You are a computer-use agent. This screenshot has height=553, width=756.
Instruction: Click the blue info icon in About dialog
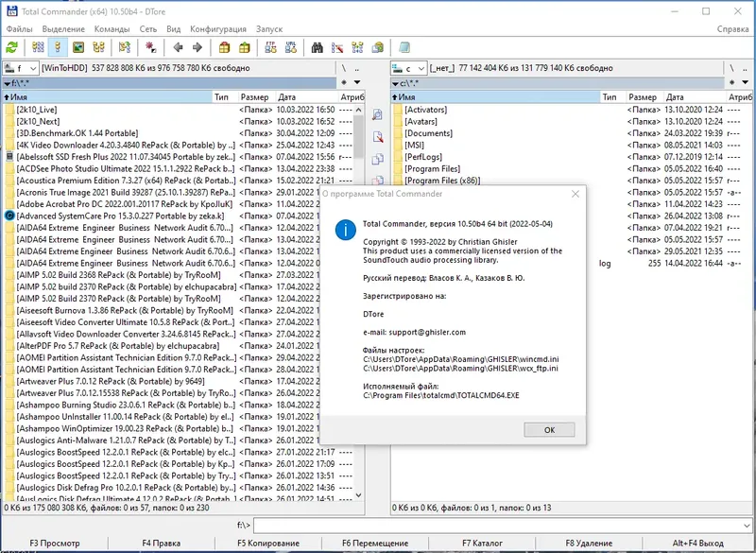coord(345,230)
